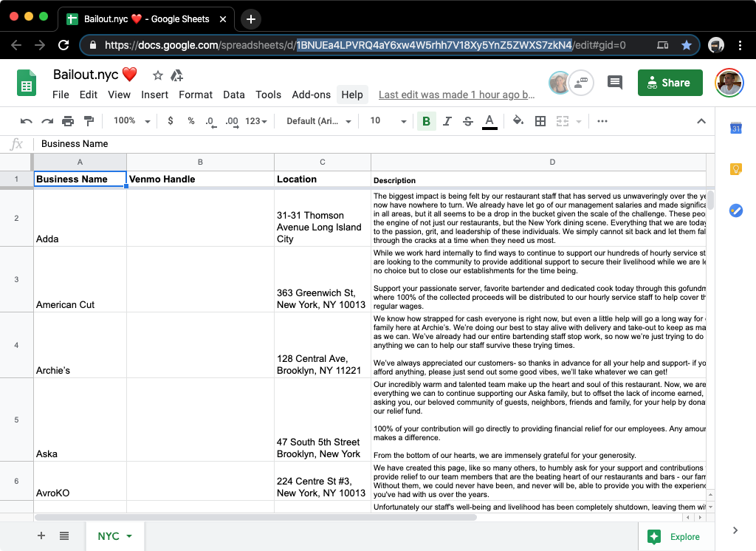756x551 pixels.
Task: Toggle Italic formatting
Action: [x=447, y=121]
